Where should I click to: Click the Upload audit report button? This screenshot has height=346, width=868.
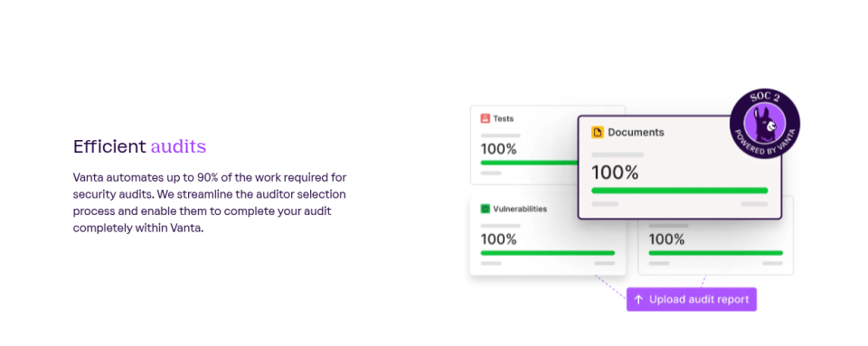pos(692,300)
